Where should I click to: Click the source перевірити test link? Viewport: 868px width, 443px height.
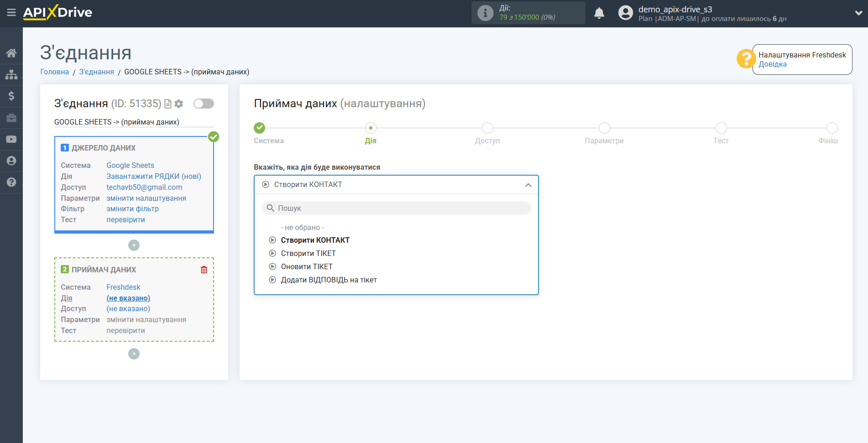pos(126,220)
